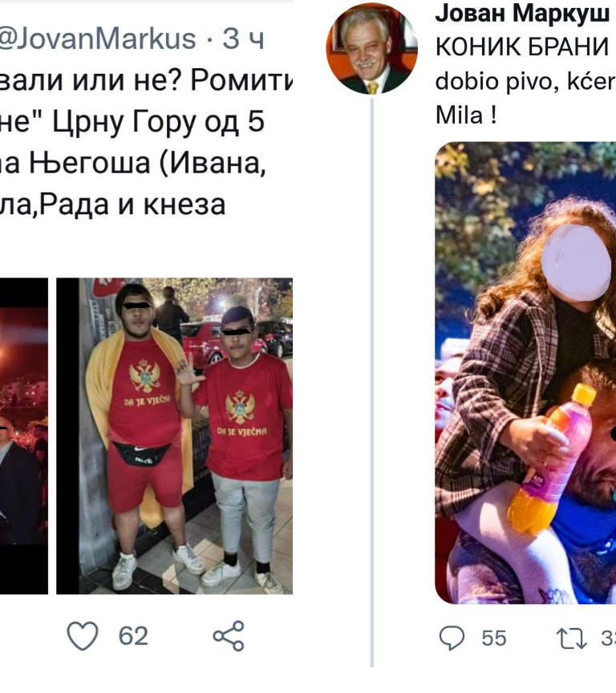The width and height of the screenshot is (616, 693).
Task: Click the tweet text mentioning Црну Гору
Action: (132, 122)
